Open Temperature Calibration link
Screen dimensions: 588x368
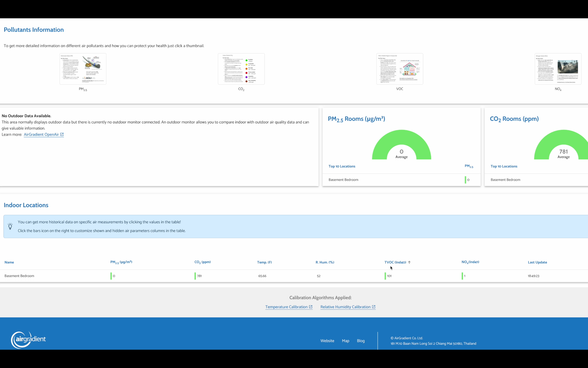click(x=286, y=307)
